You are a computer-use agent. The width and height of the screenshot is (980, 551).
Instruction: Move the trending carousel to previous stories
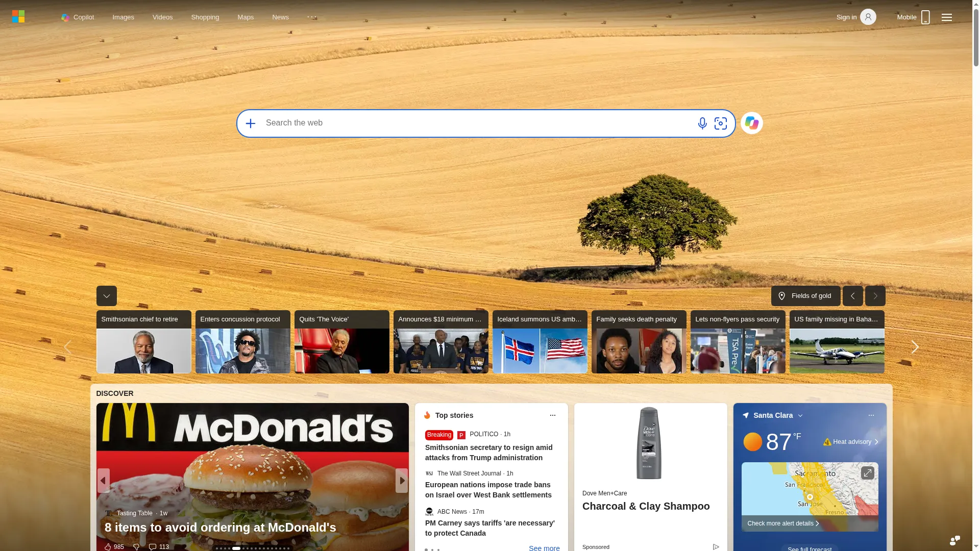67,347
